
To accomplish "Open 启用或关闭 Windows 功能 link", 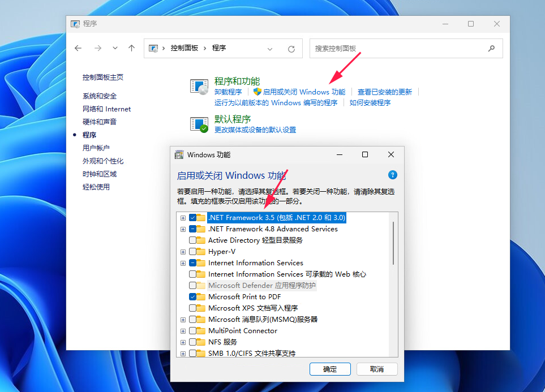I will pyautogui.click(x=304, y=92).
